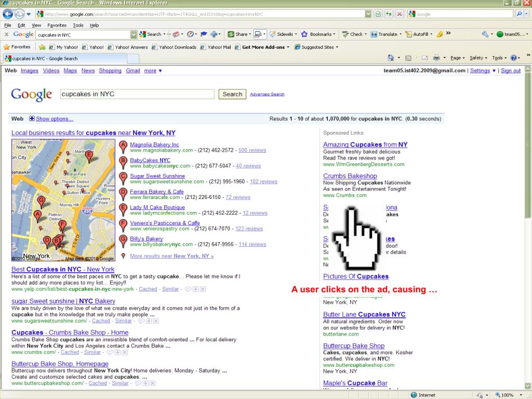
Task: Open the zoom level 100% control in status bar
Action: [509, 395]
